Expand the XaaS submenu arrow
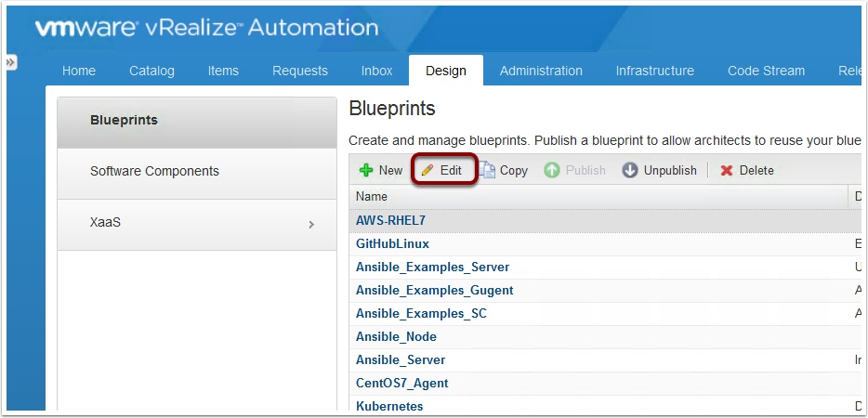 point(311,225)
